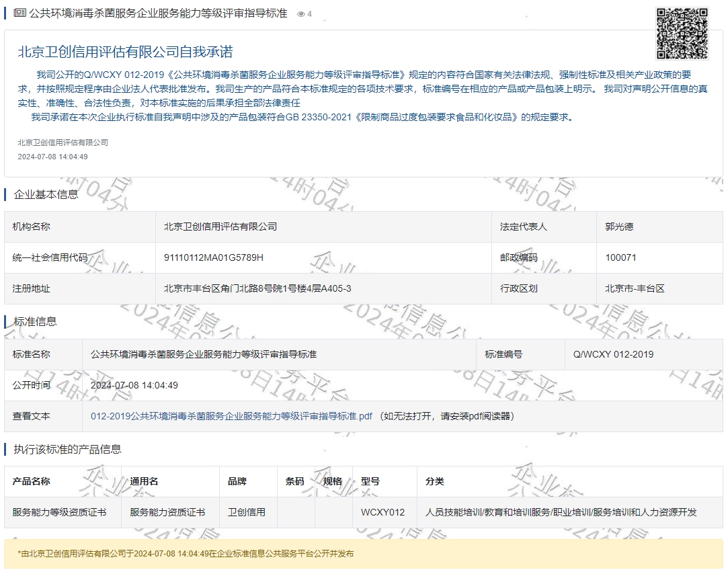Click the signature timestamp under the commitment
This screenshot has width=728, height=574.
(x=53, y=157)
